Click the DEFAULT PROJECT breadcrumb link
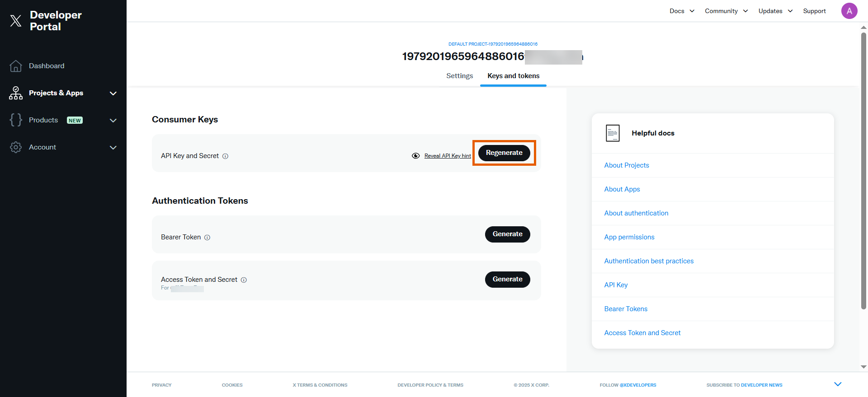 (493, 44)
